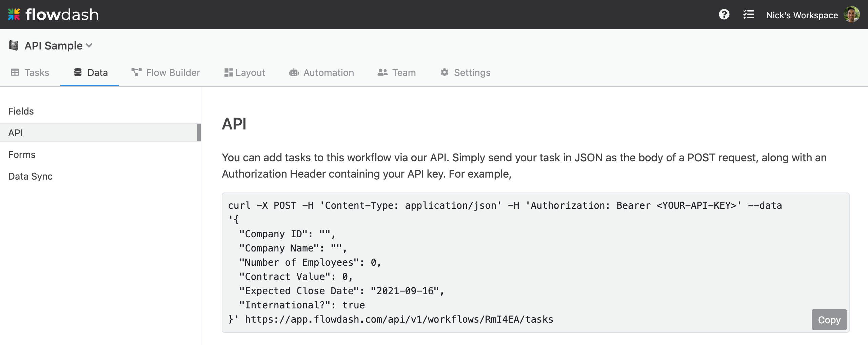
Task: Switch to the Tasks tab
Action: click(x=30, y=73)
